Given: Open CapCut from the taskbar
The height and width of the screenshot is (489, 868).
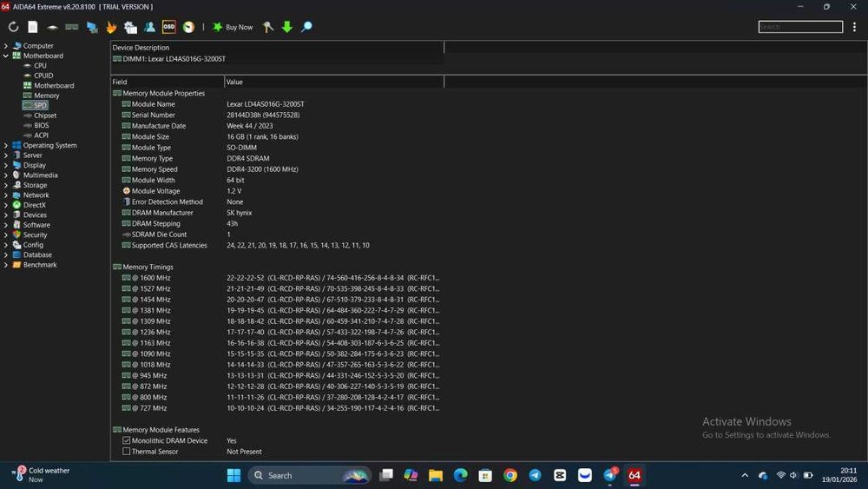Looking at the screenshot, I should [x=560, y=475].
